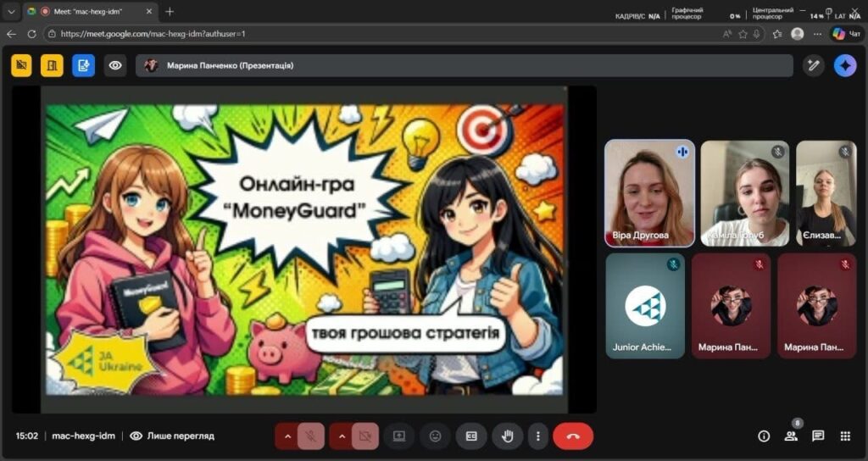The image size is (868, 461).
Task: Click the Gemini sparkle icon
Action: (x=845, y=65)
